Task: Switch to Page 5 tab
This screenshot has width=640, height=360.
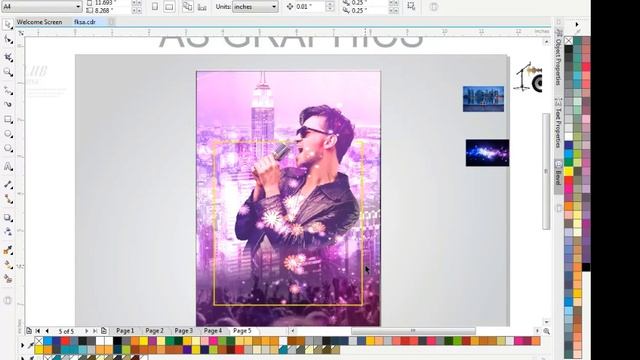Action: tap(242, 331)
